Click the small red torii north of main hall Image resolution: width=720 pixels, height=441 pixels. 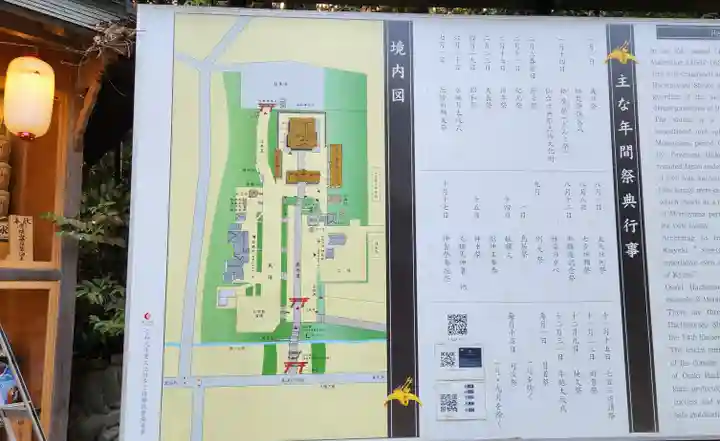pyautogui.click(x=264, y=107)
